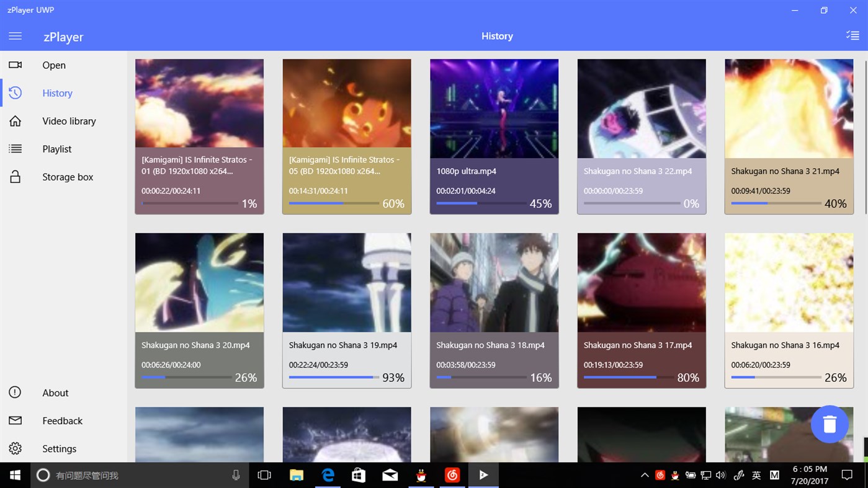Click the info icon beside About
Viewport: 868px width, 488px height.
pos(15,393)
